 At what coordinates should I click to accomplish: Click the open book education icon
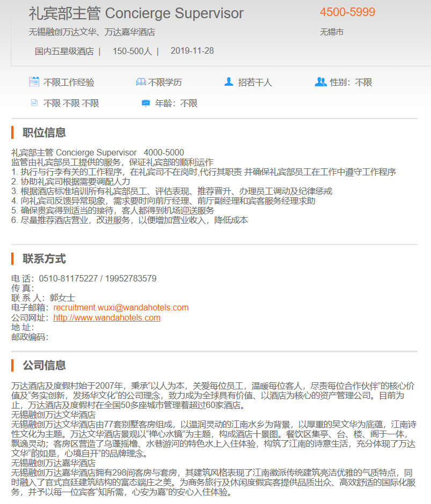[141, 82]
